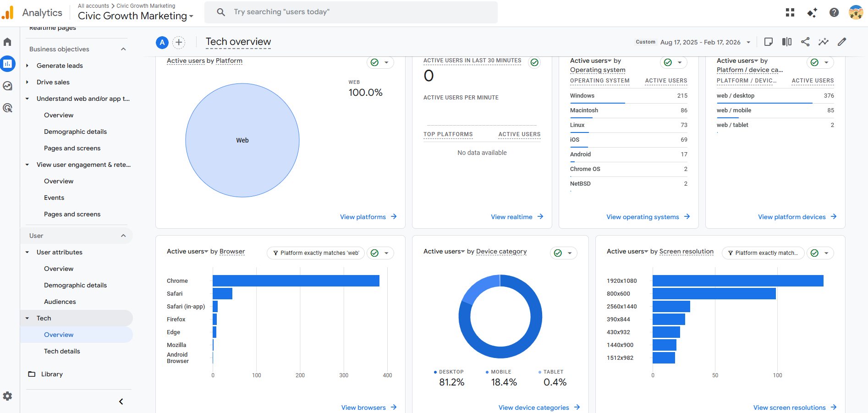Click the Customize report pencil icon
This screenshot has height=413, width=868.
(x=842, y=42)
